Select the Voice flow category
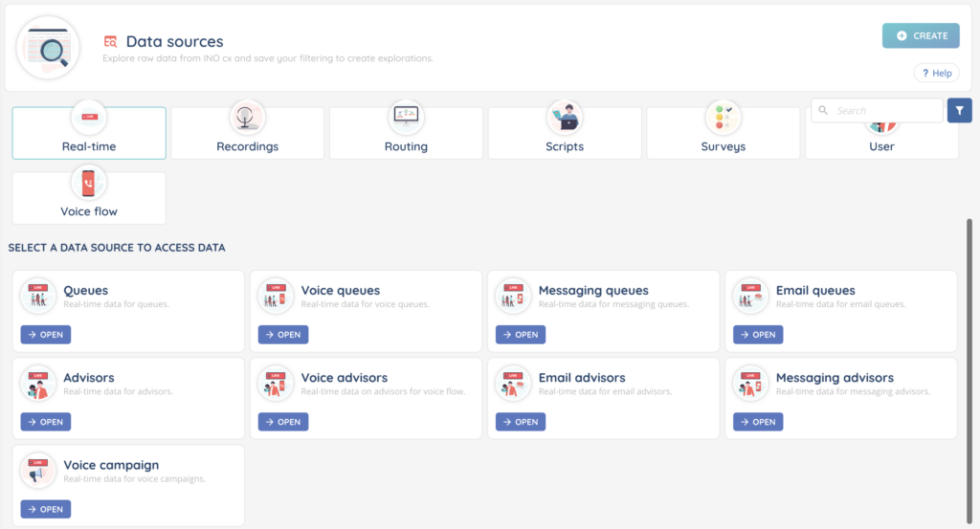 point(89,198)
